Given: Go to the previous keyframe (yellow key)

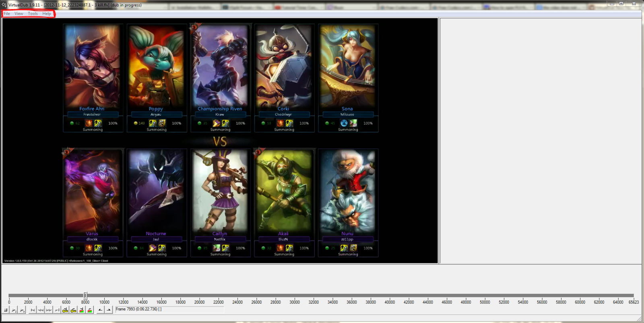Looking at the screenshot, I should tap(65, 310).
